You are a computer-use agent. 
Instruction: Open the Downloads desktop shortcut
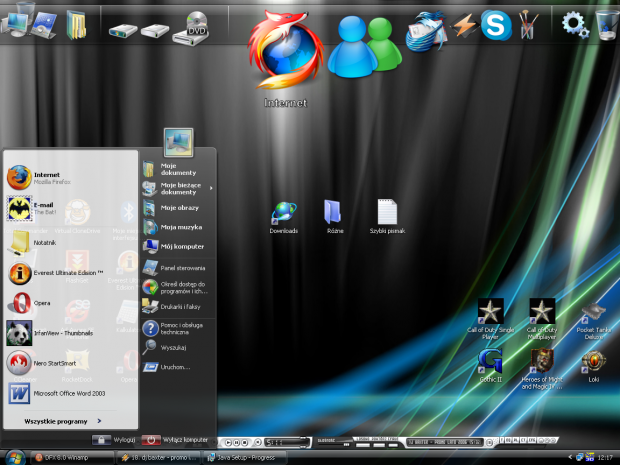tap(284, 217)
